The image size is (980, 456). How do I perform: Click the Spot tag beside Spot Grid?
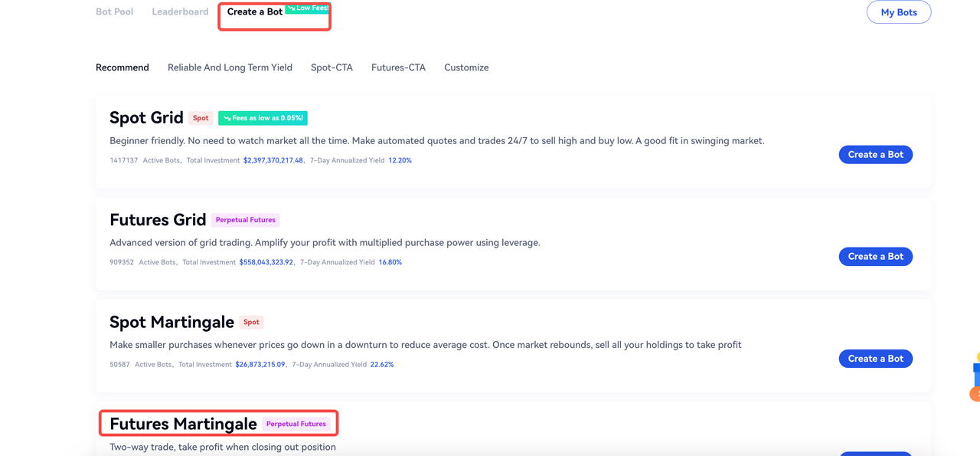201,118
